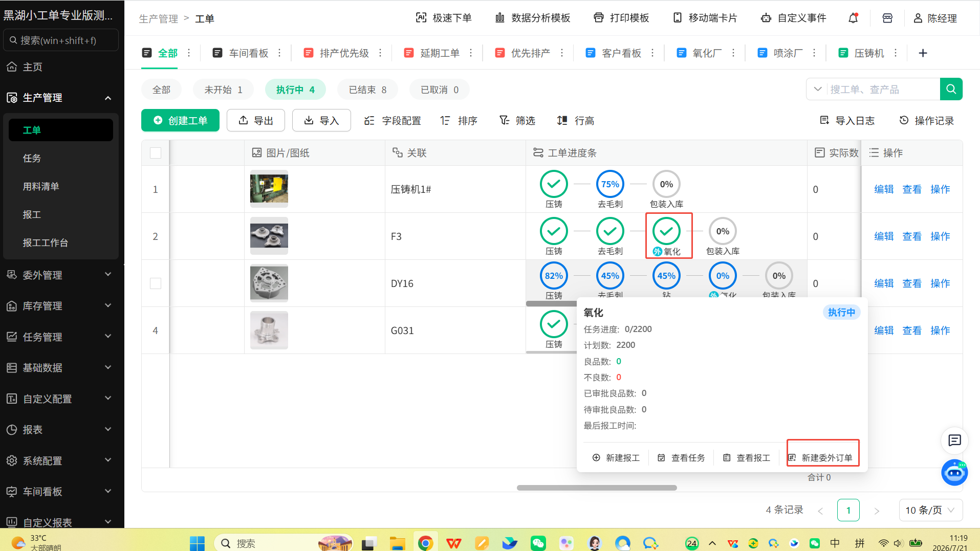Image resolution: width=980 pixels, height=551 pixels.
Task: Open options dots for 车间看板 tab
Action: 279,53
